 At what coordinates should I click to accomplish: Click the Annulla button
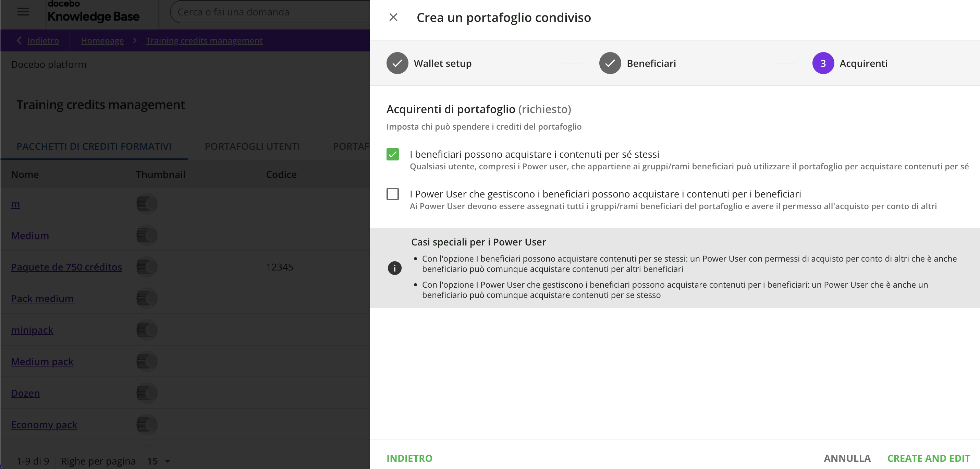pyautogui.click(x=847, y=458)
